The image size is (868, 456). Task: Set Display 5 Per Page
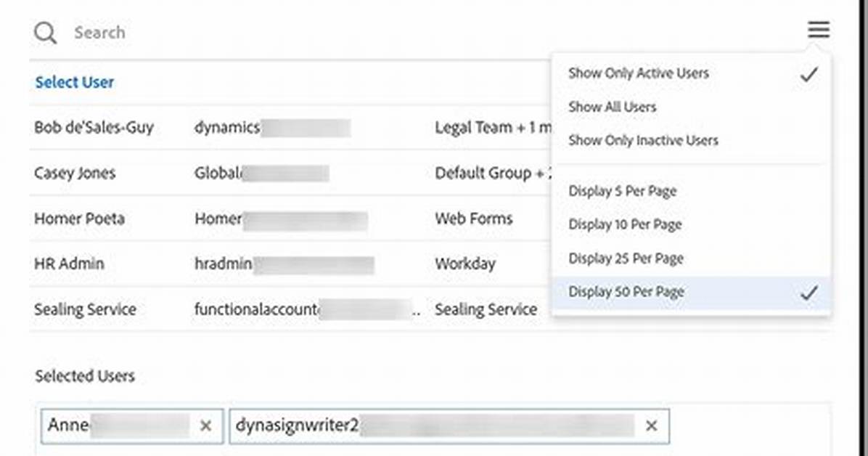pos(692,191)
